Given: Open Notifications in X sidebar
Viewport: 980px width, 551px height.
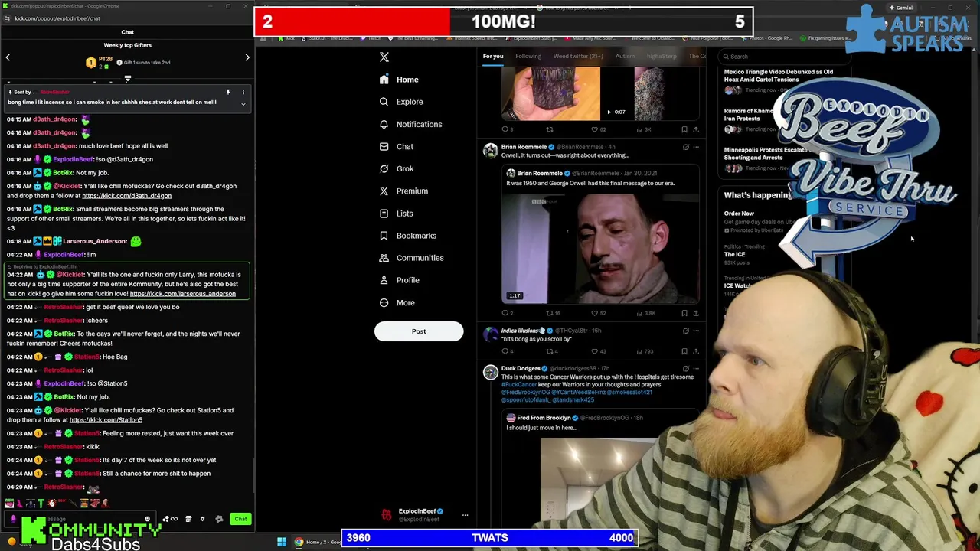Looking at the screenshot, I should tap(410, 124).
